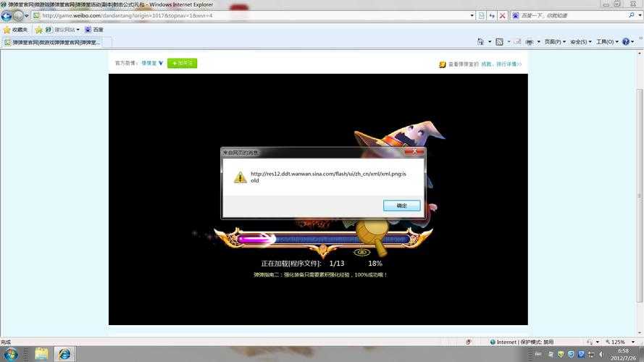Open the Suggested Sites (建议网站) dropdown
The image size is (644, 362).
coord(62,30)
